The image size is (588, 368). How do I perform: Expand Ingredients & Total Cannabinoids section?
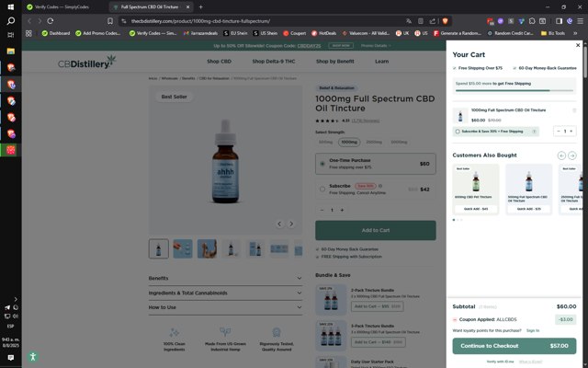225,293
